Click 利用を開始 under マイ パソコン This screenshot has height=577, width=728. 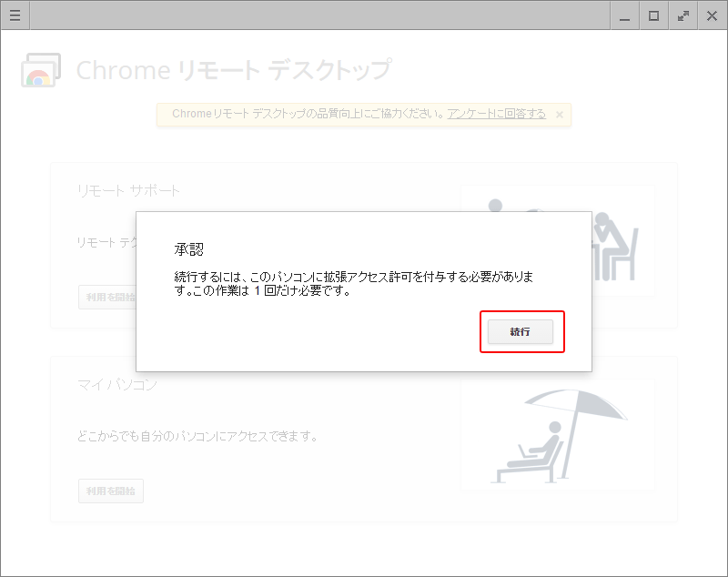(110, 491)
